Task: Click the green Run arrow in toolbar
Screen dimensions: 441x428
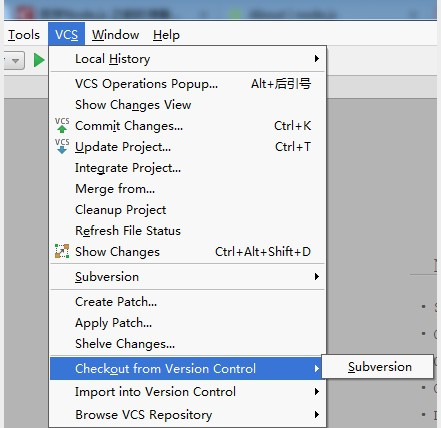Action: tap(39, 60)
